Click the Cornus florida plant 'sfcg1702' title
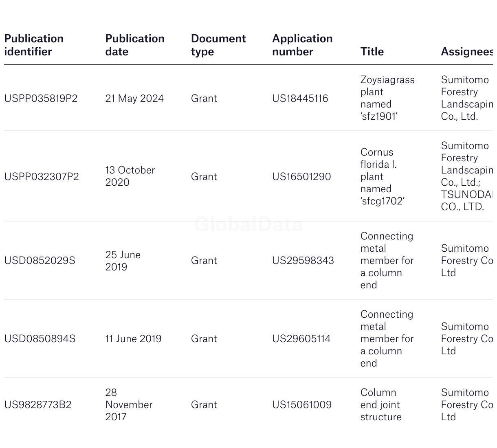Screen dimensions: 497x448 382,177
